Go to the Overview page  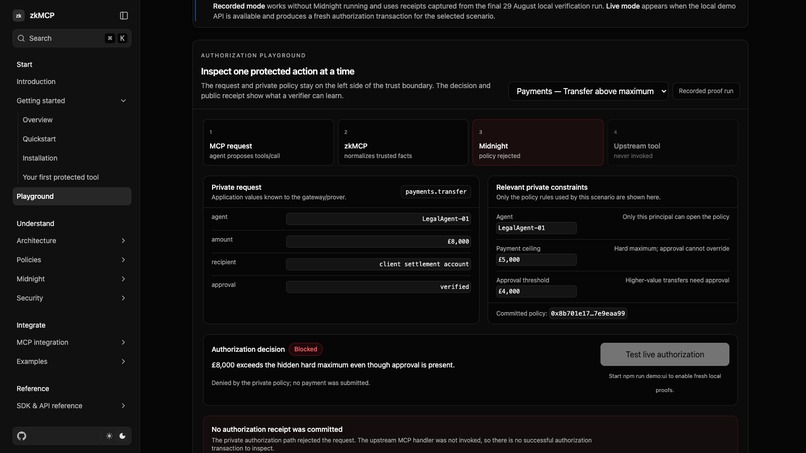point(38,120)
